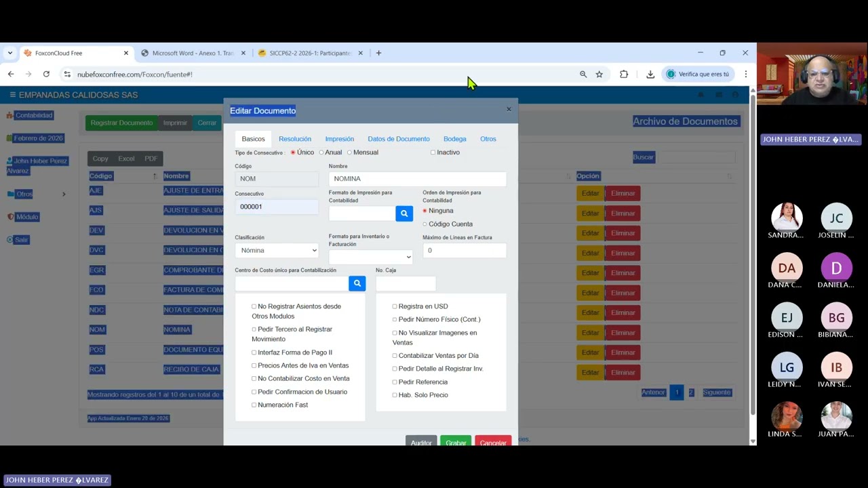Switch to Basicos tab
The width and height of the screenshot is (868, 488).
tap(254, 139)
